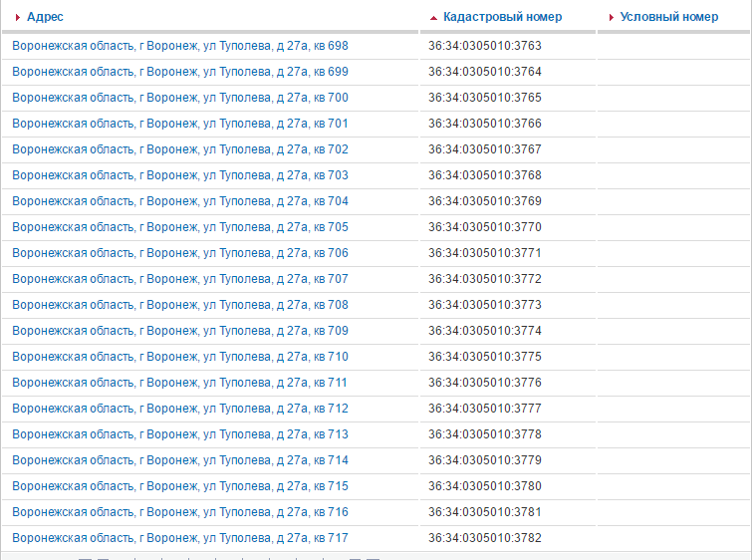The height and width of the screenshot is (560, 752).
Task: Open the address link for кв 698
Action: (180, 46)
